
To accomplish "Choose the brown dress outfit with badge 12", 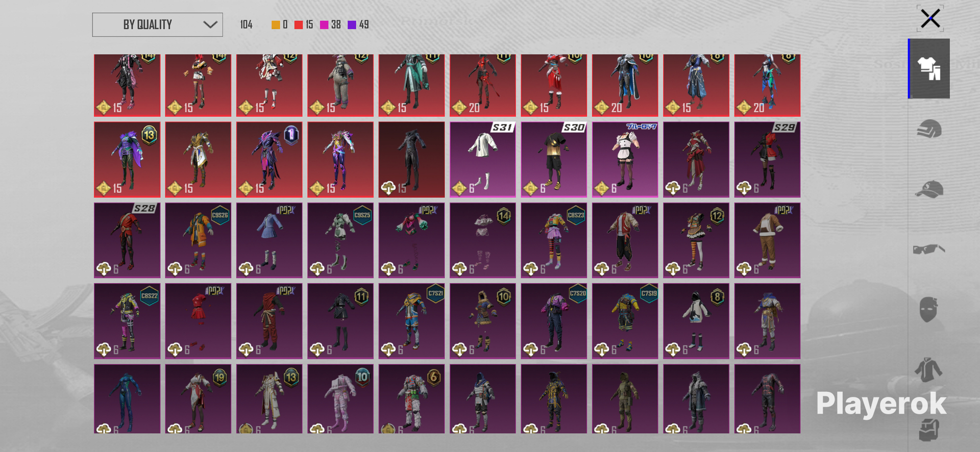I will [696, 240].
